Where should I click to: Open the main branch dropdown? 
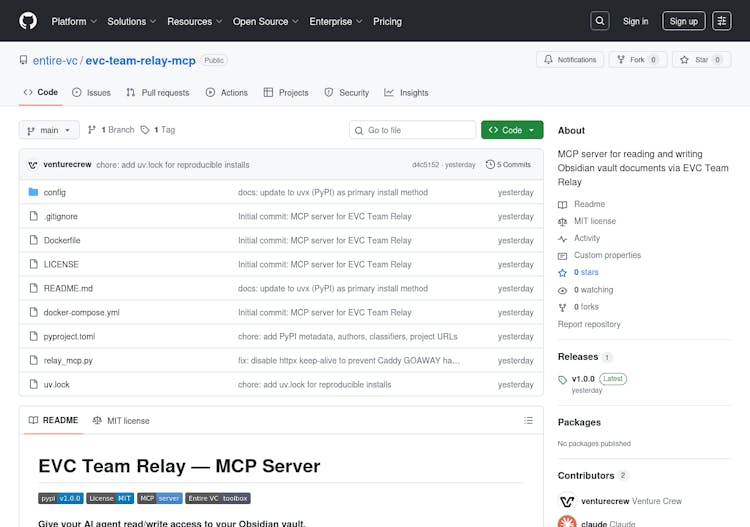pyautogui.click(x=49, y=130)
